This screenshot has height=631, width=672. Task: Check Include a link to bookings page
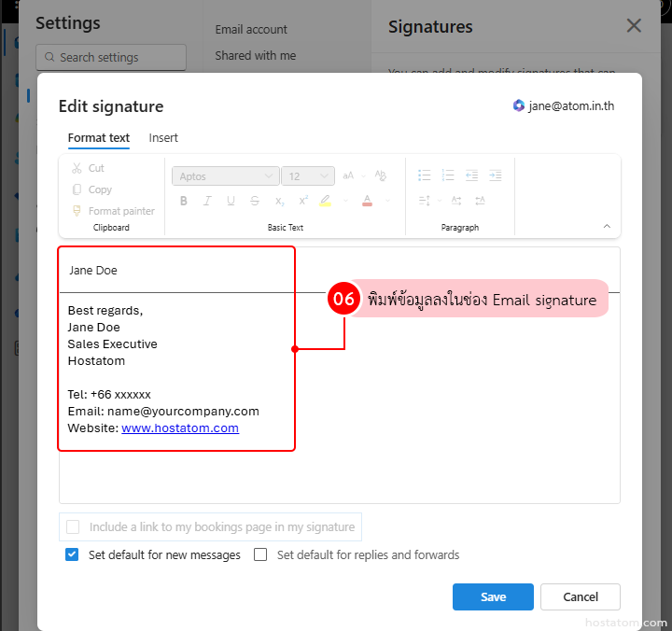pos(73,526)
